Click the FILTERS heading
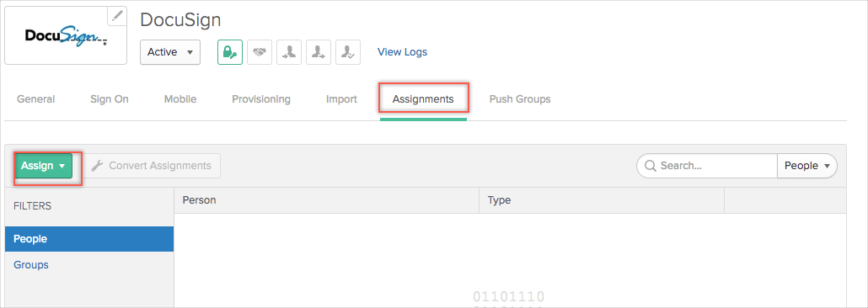The width and height of the screenshot is (868, 308). (33, 205)
